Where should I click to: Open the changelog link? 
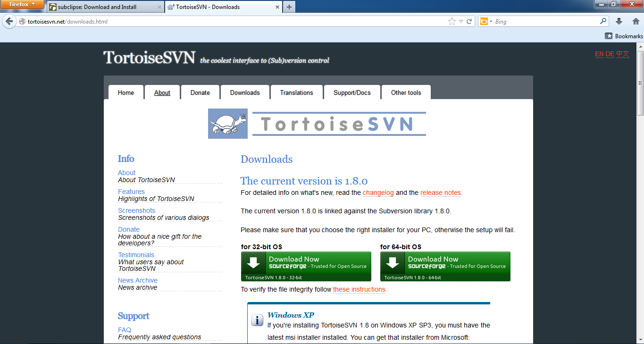pos(378,193)
